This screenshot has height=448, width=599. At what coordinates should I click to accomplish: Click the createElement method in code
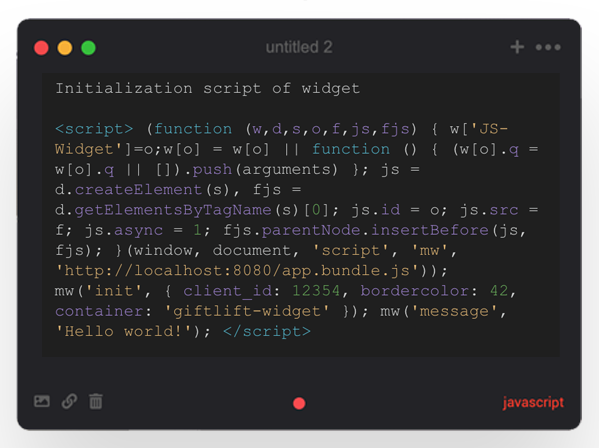click(138, 189)
